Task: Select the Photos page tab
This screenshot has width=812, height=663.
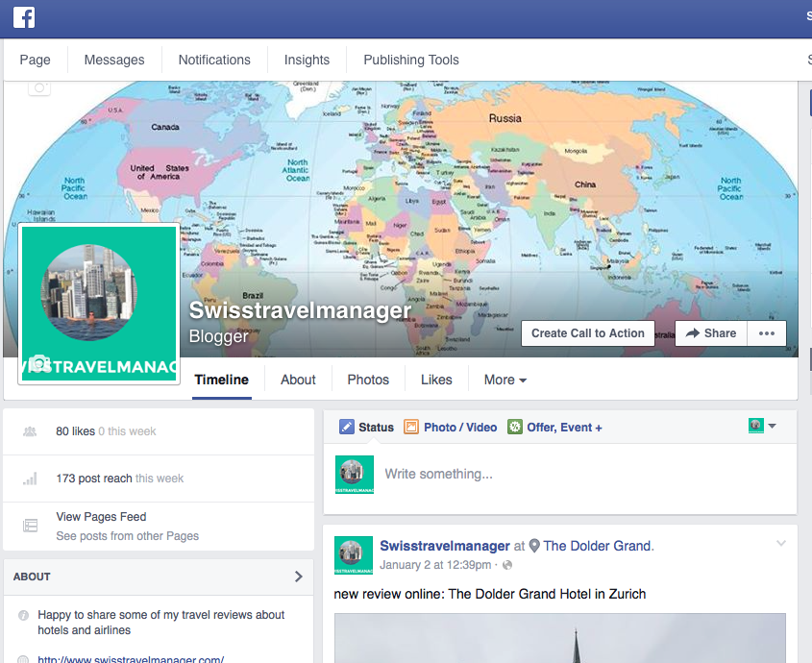Action: 368,380
